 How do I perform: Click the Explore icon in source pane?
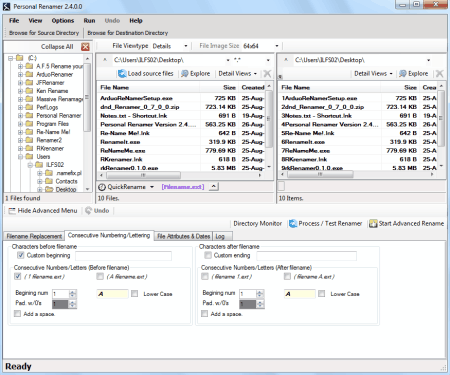[185, 73]
